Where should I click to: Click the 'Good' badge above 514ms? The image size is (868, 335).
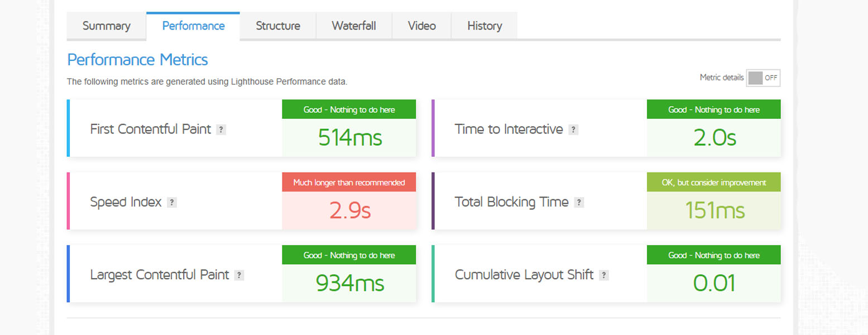coord(349,109)
